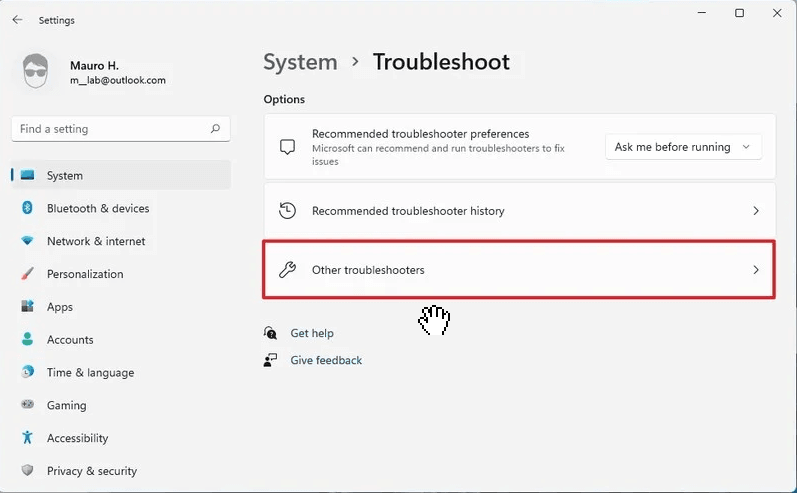
Task: Open Accounts settings section
Action: 70,340
